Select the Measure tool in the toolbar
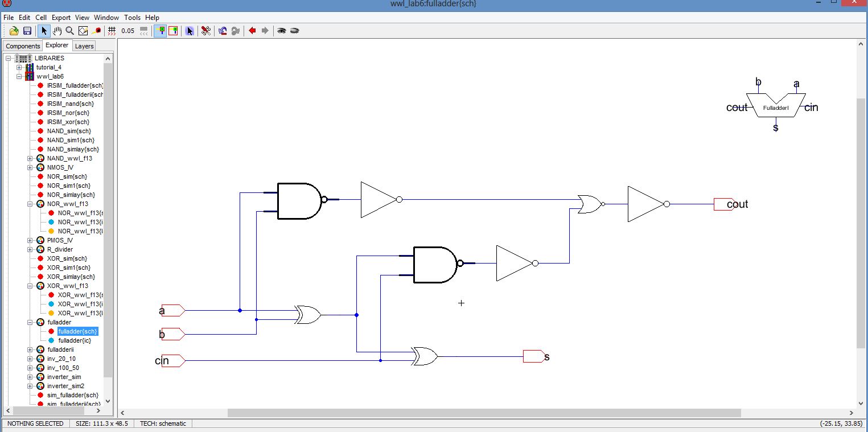 coord(96,31)
